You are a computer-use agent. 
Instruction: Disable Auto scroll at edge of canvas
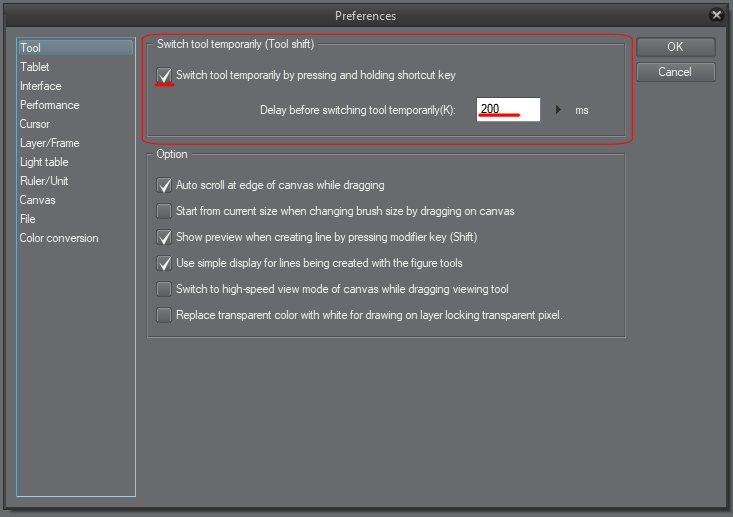165,185
